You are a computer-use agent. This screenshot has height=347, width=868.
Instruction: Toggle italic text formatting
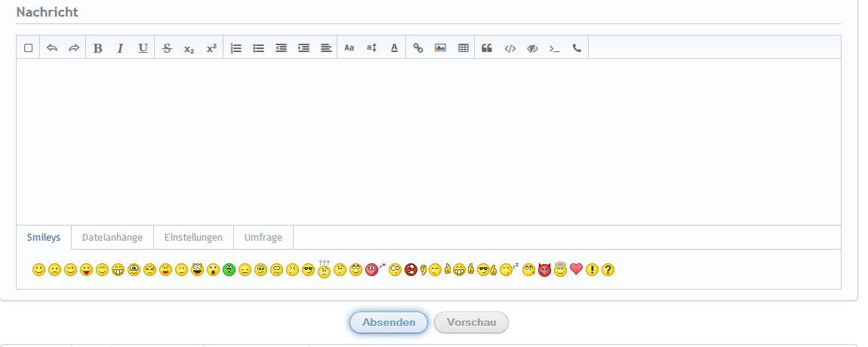coord(120,48)
